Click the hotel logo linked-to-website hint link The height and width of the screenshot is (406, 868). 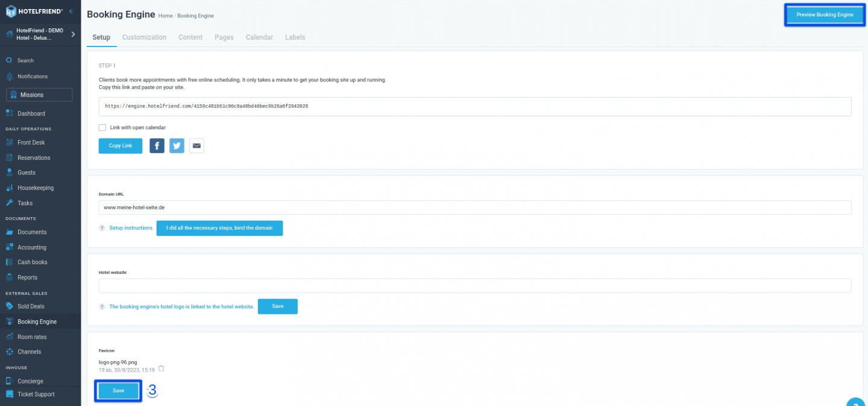click(181, 306)
